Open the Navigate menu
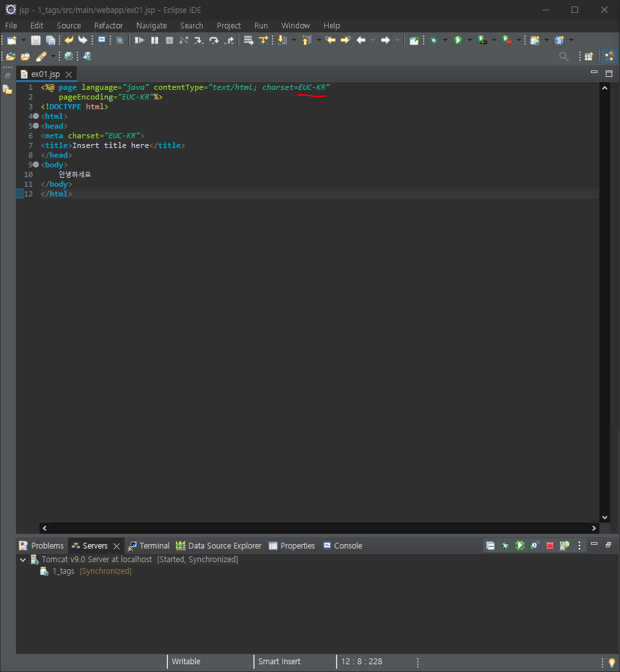This screenshot has height=672, width=620. [x=152, y=26]
